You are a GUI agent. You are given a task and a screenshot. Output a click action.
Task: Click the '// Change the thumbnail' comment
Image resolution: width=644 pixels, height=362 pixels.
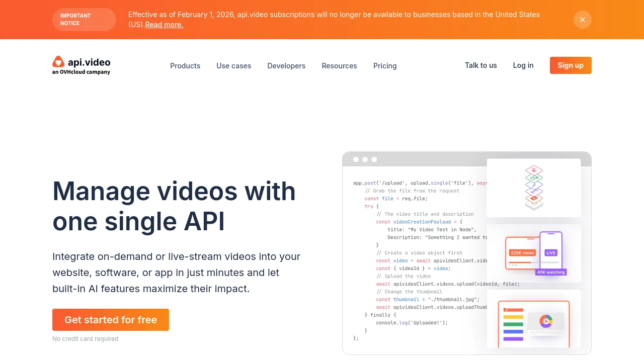[x=409, y=292]
